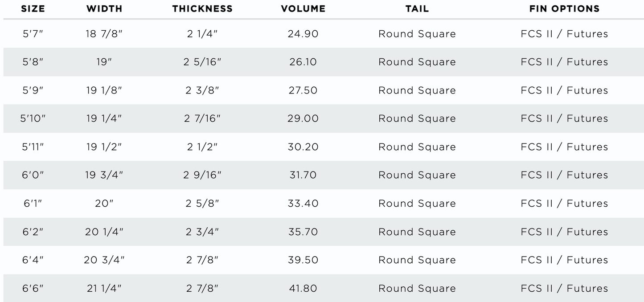Click the 24.90 volume value
Viewport: 644px width, 302px height.
(303, 34)
